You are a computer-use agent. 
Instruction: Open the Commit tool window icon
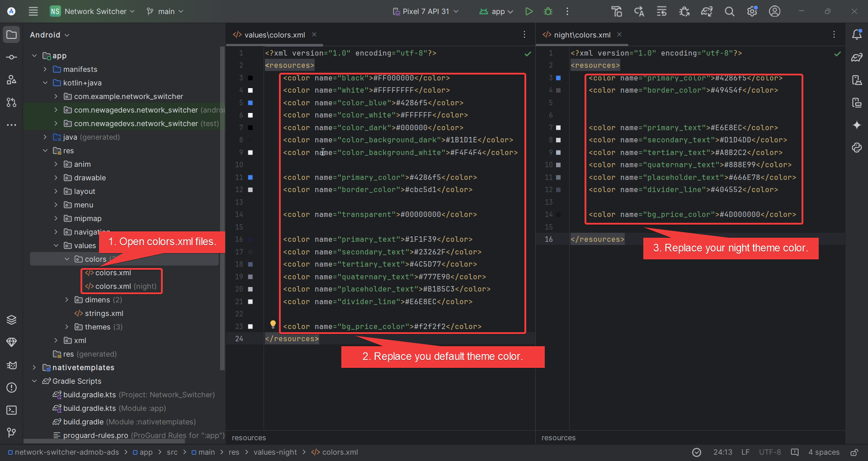coord(11,57)
